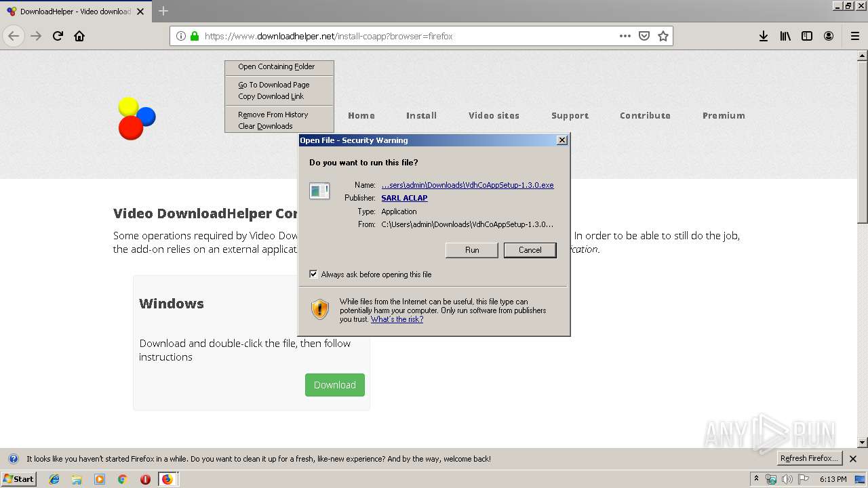Open Firefox hamburger menu
Viewport: 868px width, 488px height.
pyautogui.click(x=855, y=36)
